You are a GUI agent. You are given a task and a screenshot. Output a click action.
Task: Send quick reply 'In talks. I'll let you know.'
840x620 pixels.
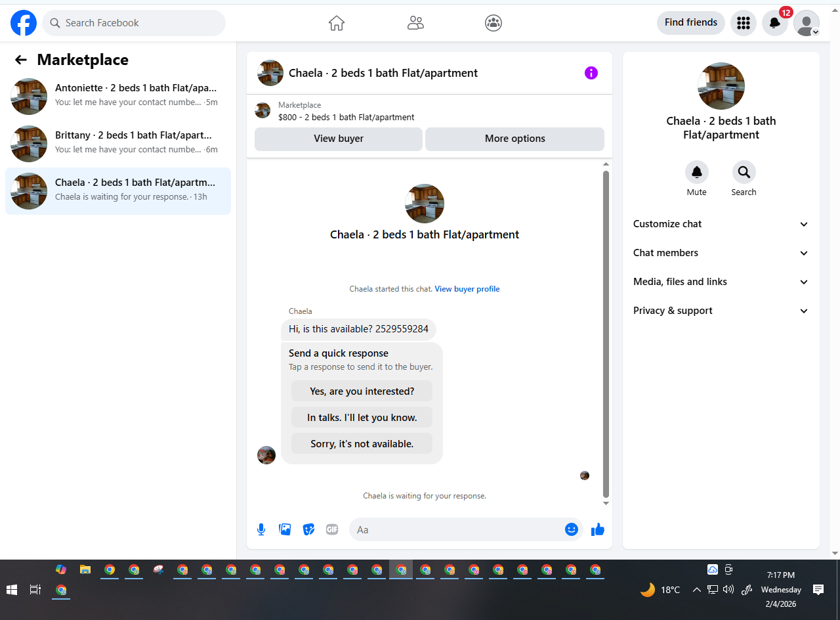point(362,417)
